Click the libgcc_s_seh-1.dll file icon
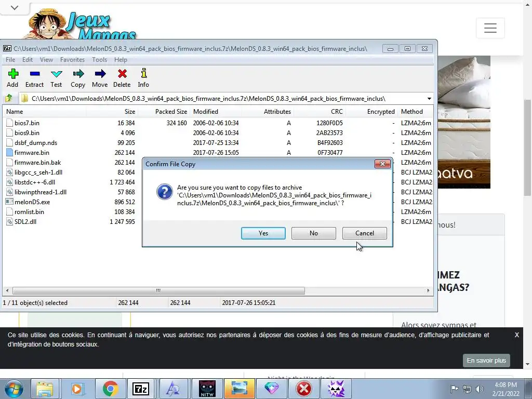Screen dimensions: 532x399 click(9, 172)
